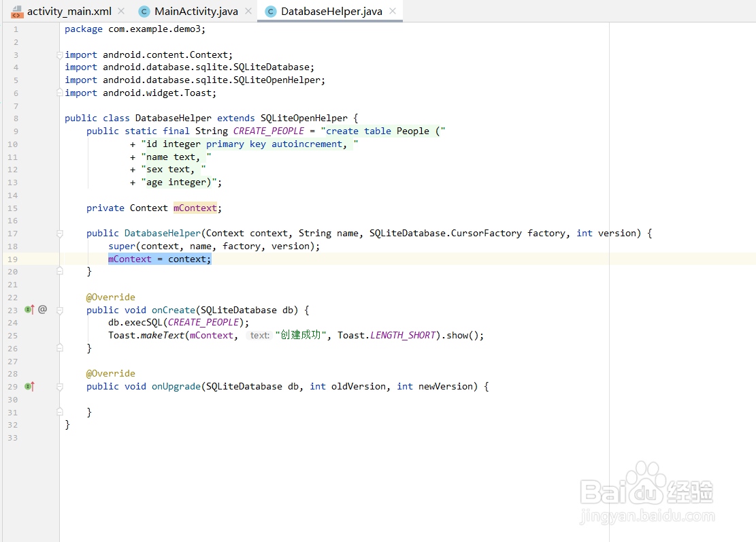Image resolution: width=756 pixels, height=542 pixels.
Task: Click the class icon on MainActivity.java tab
Action: (x=144, y=12)
